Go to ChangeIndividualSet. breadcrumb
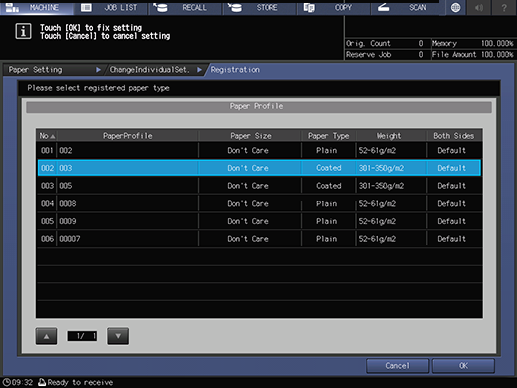The width and height of the screenshot is (517, 388). pos(155,70)
